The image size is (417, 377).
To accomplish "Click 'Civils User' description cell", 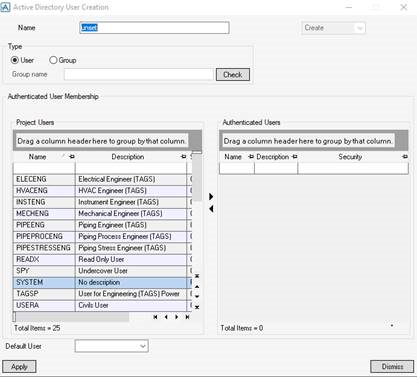I will (x=131, y=305).
